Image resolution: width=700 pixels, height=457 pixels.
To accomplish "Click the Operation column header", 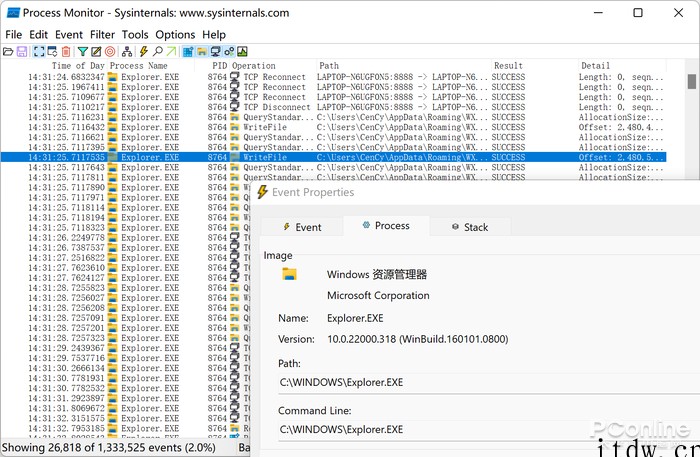I will click(x=254, y=66).
